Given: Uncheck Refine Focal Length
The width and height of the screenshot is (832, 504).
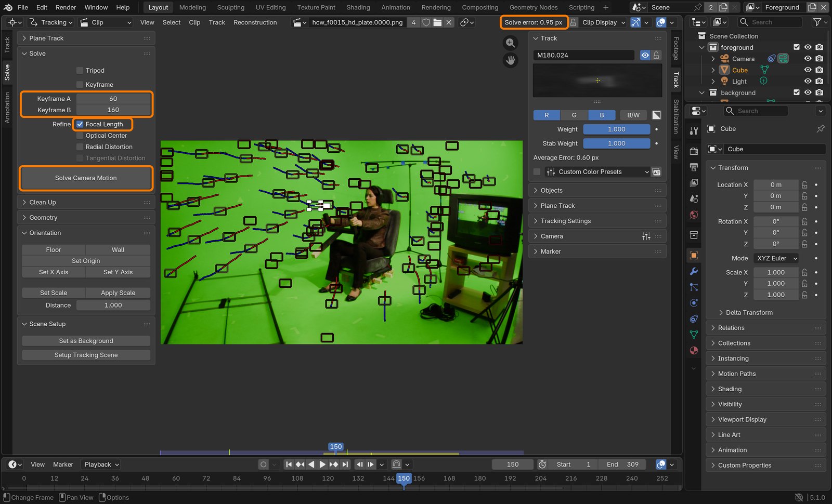Looking at the screenshot, I should click(80, 124).
